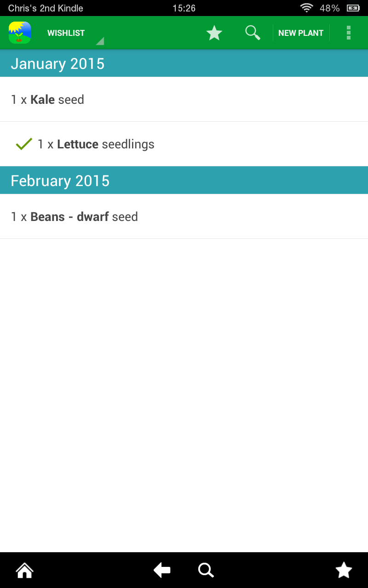This screenshot has width=368, height=588.
Task: Tap the home icon in the bottom bar
Action: click(x=24, y=570)
